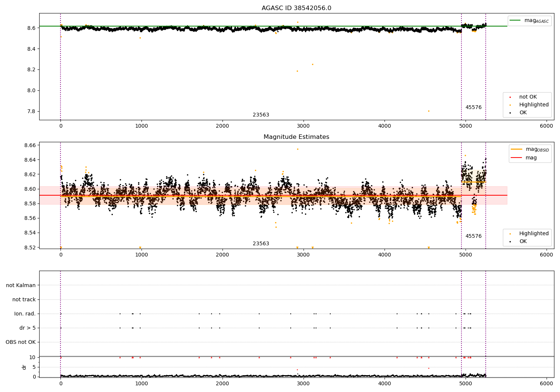Click the 2000 x-axis tick under Magnitude Estimates plot

[223, 255]
